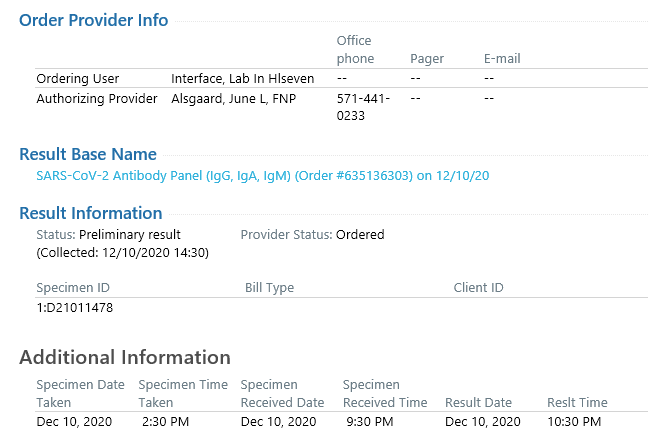Click the Specimen Time Taken value 2:30 PM
This screenshot has width=655, height=442.
click(165, 422)
